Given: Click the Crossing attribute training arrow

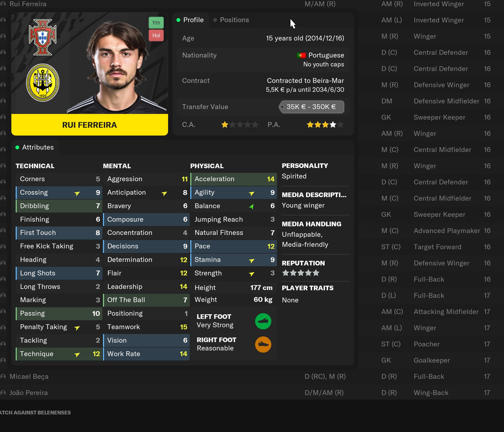Looking at the screenshot, I should pos(77,193).
